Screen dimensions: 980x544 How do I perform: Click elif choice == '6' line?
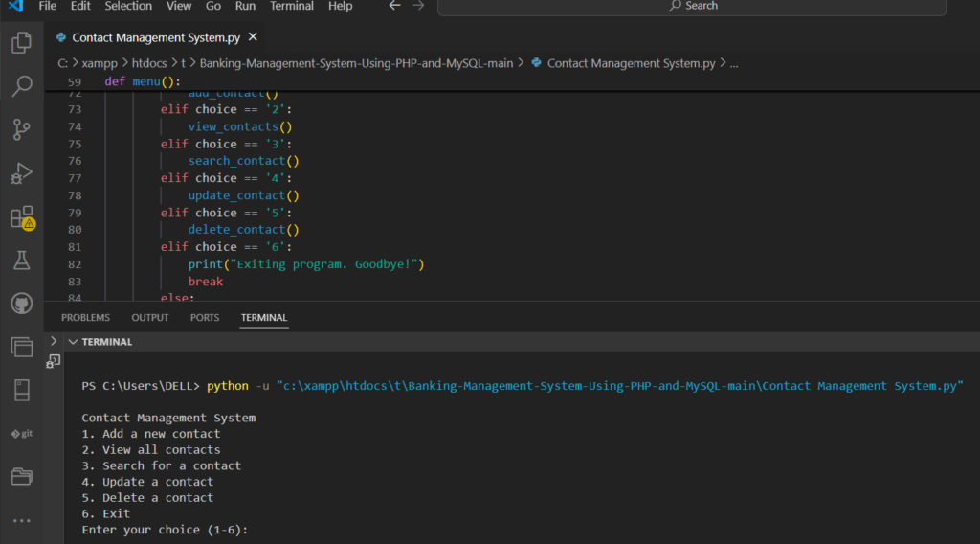click(226, 247)
